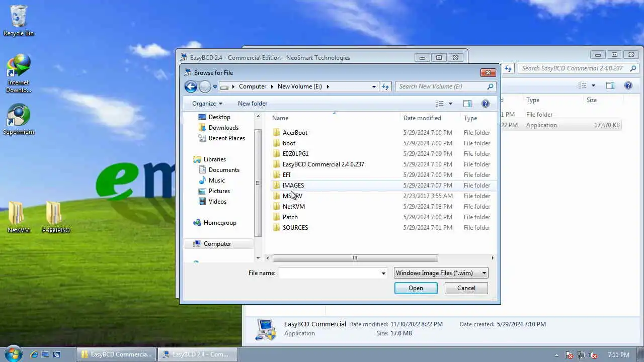Open the Organize menu
644x362 pixels.
(207, 104)
